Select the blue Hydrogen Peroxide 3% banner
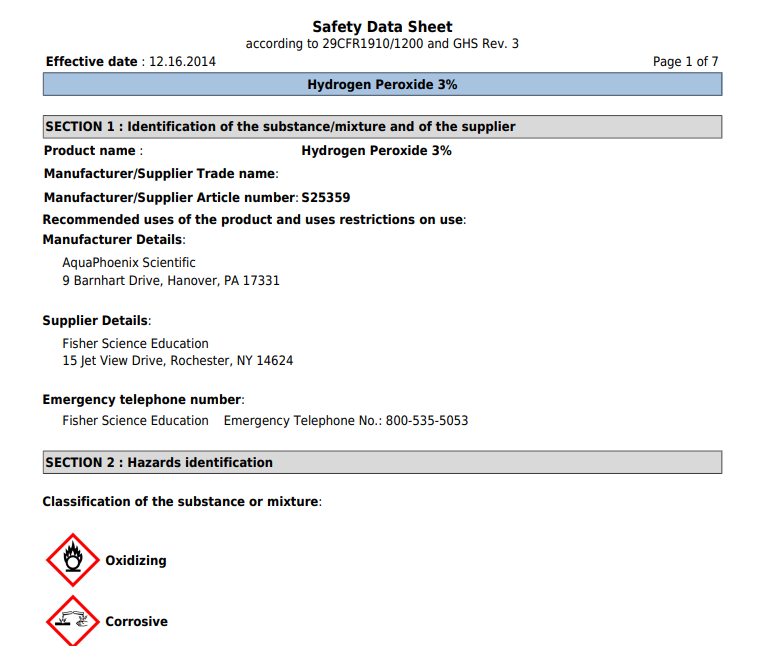This screenshot has width=764, height=646. (382, 85)
